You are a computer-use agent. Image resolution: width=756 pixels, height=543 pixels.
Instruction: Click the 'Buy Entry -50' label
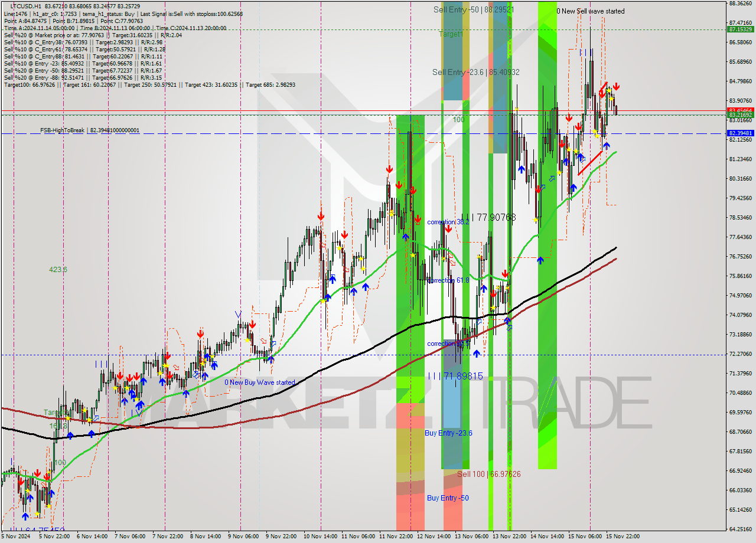(x=448, y=498)
